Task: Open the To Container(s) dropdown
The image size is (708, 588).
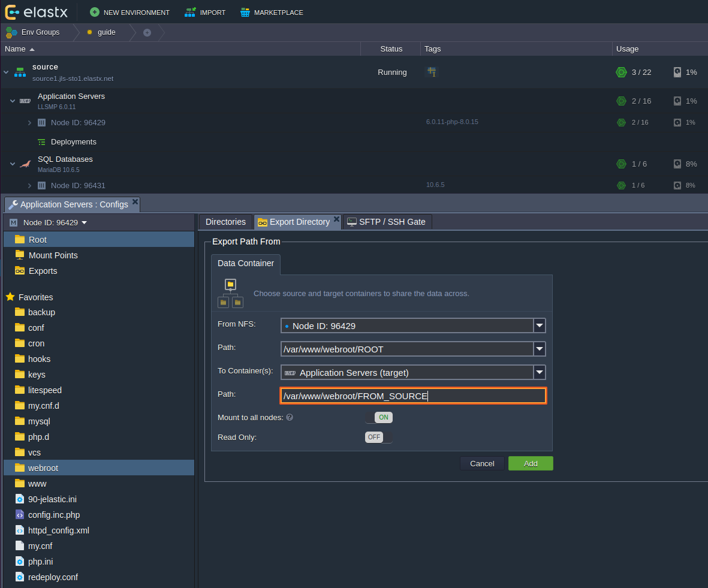Action: (540, 372)
